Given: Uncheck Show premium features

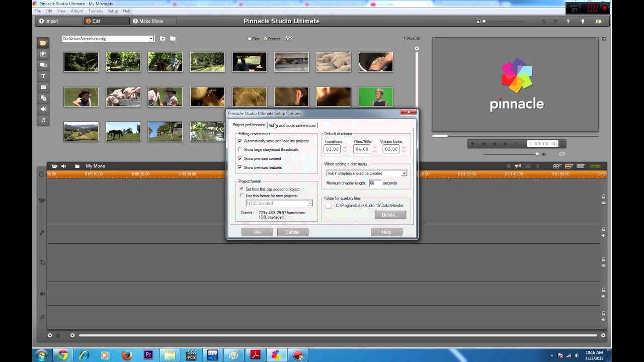Looking at the screenshot, I should (240, 167).
